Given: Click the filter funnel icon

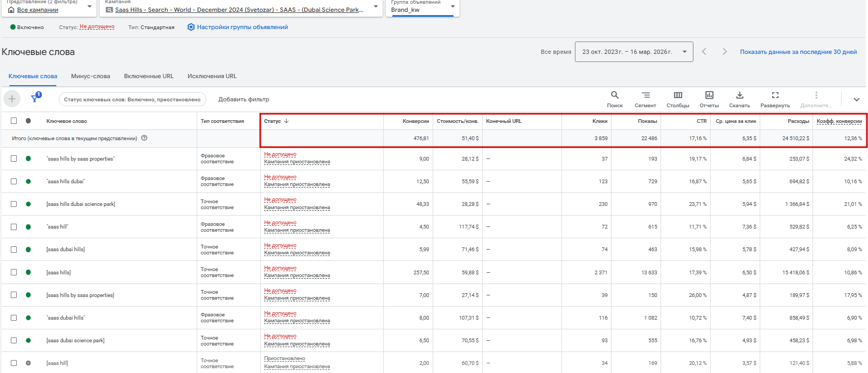Looking at the screenshot, I should click(36, 99).
